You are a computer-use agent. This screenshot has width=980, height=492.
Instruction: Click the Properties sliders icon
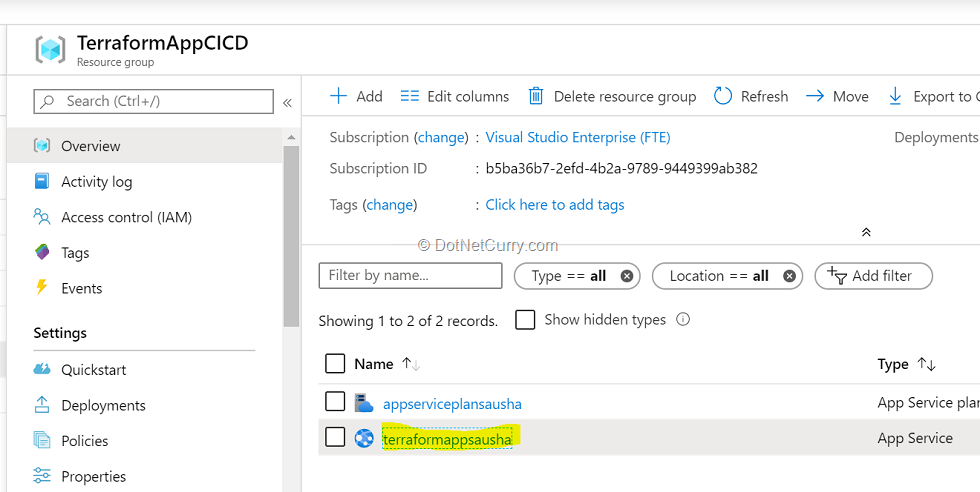[x=41, y=476]
